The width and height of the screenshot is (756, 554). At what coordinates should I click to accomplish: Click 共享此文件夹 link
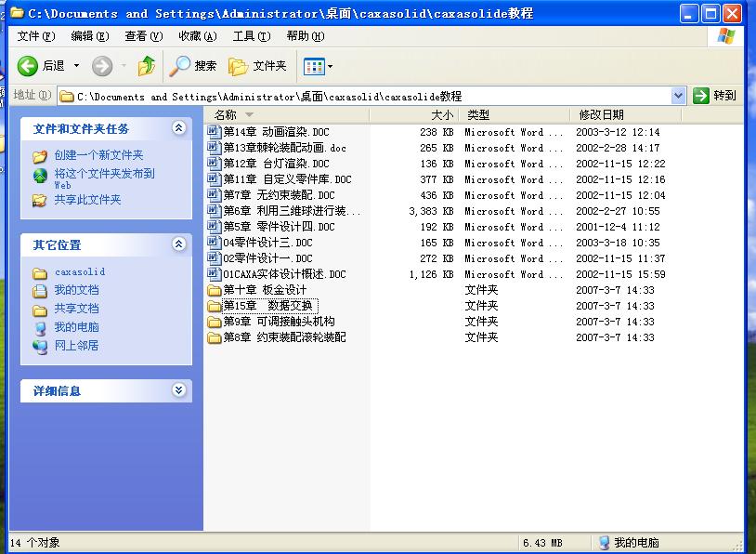pos(87,199)
